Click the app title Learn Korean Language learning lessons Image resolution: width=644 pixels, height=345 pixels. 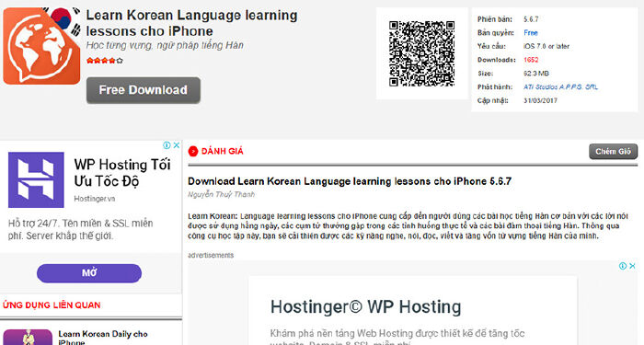tap(191, 23)
